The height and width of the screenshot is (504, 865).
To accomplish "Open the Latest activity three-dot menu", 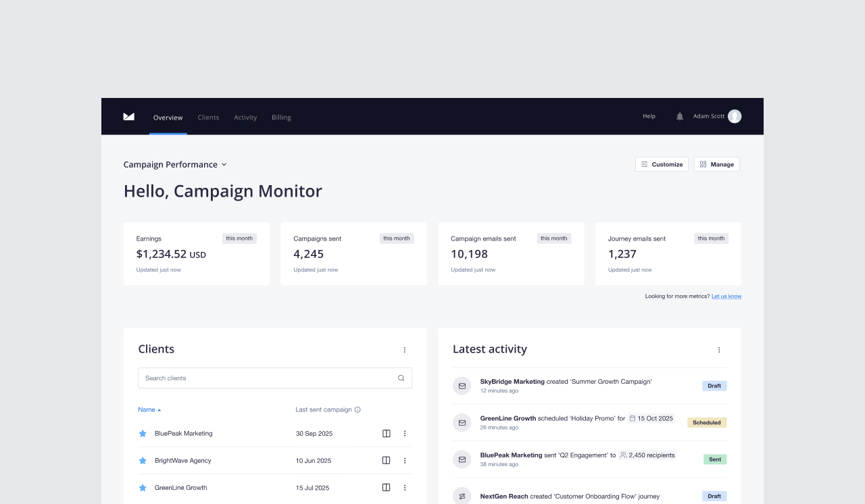I will pos(719,350).
